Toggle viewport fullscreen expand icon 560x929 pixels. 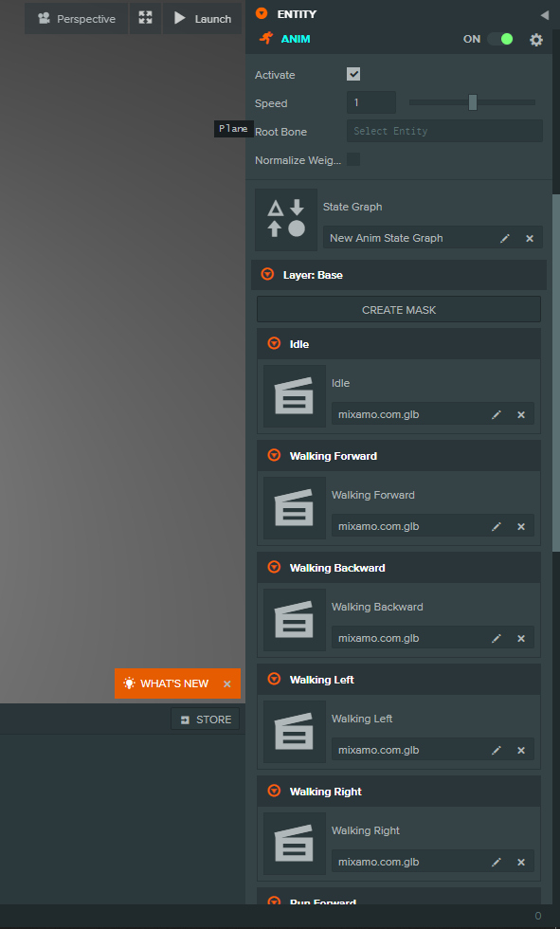(x=146, y=18)
